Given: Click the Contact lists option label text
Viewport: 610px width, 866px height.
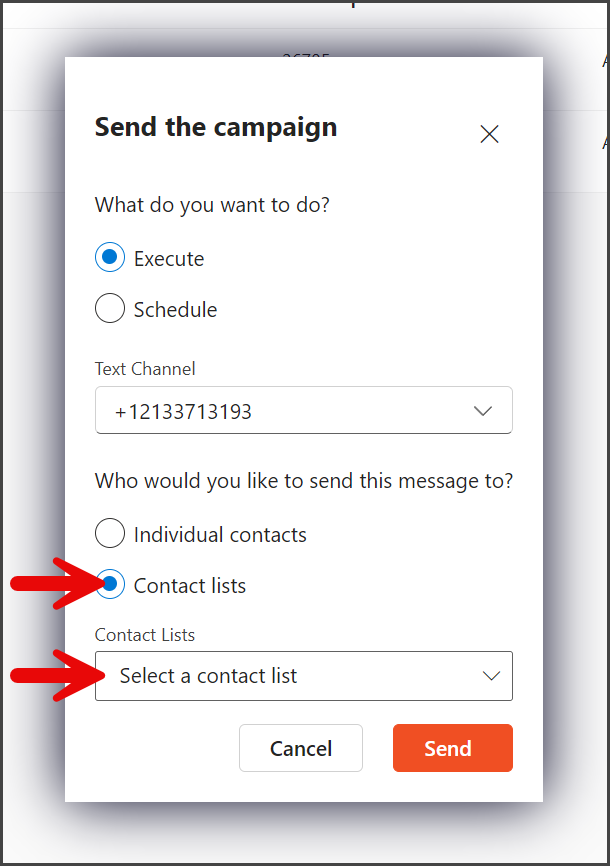Looking at the screenshot, I should pyautogui.click(x=190, y=586).
